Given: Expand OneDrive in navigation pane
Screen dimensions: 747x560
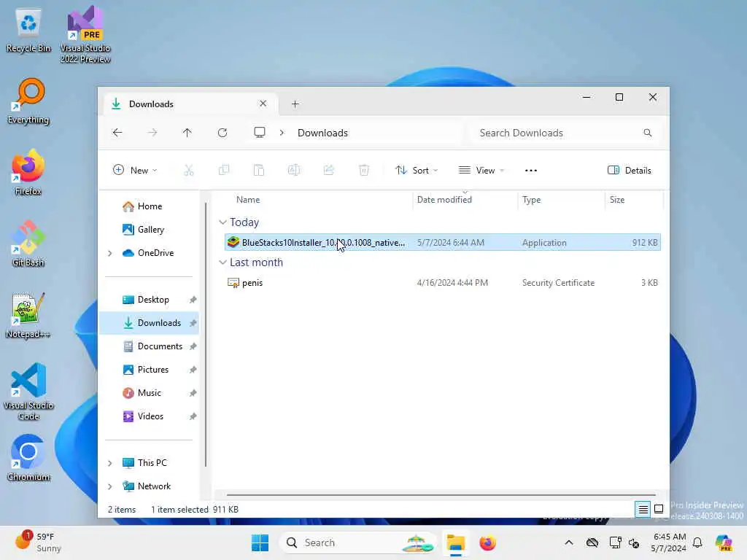Looking at the screenshot, I should [110, 253].
